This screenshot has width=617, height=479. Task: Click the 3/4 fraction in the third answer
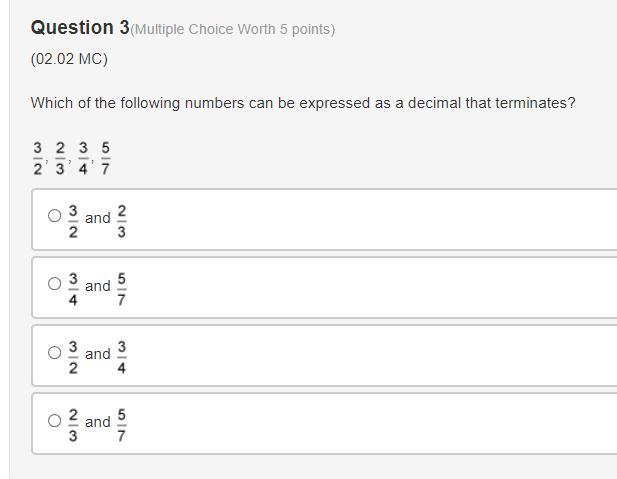point(122,357)
